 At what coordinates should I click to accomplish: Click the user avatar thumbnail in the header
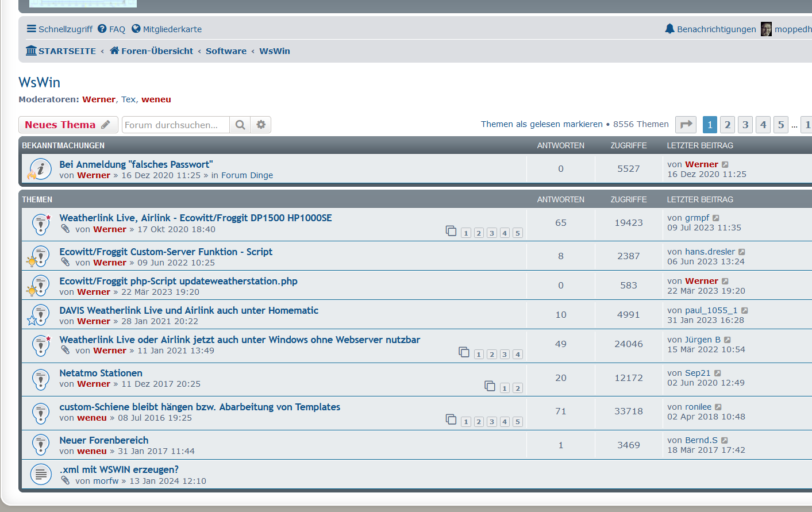tap(766, 29)
